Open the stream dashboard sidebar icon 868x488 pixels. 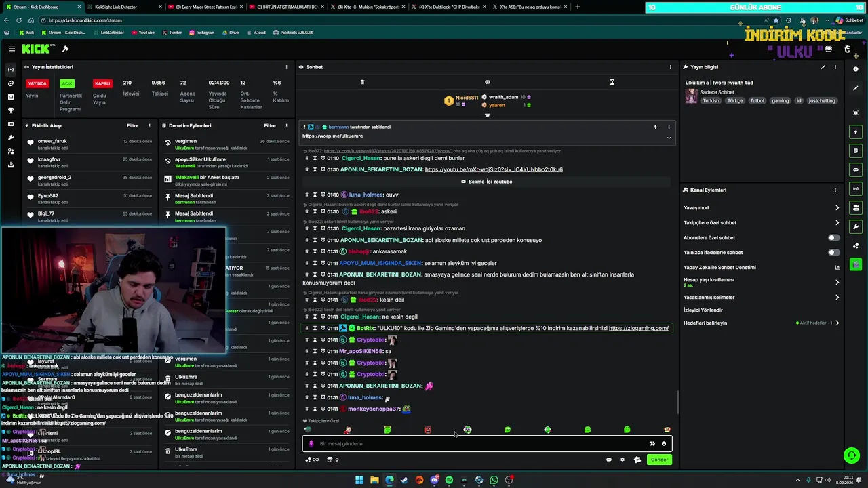coord(10,70)
